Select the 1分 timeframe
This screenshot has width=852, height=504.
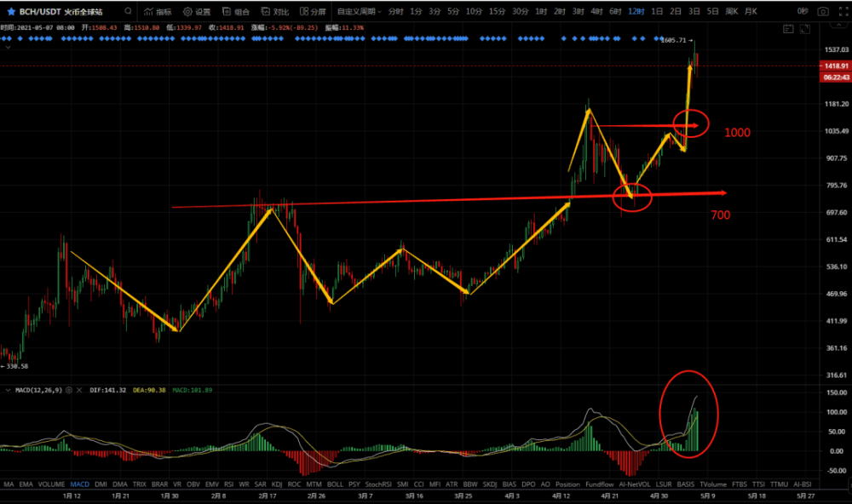click(x=416, y=11)
